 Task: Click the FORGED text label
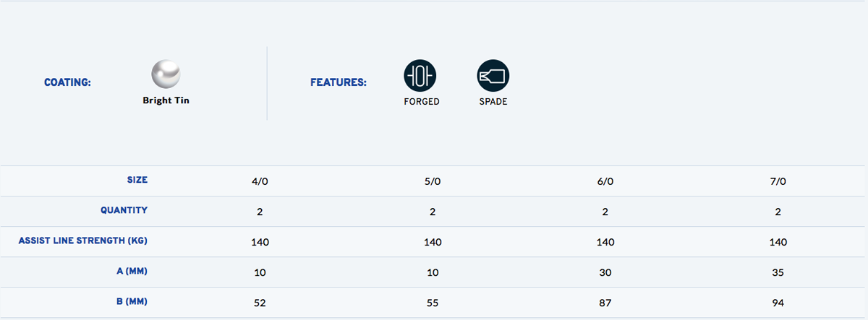click(x=422, y=102)
